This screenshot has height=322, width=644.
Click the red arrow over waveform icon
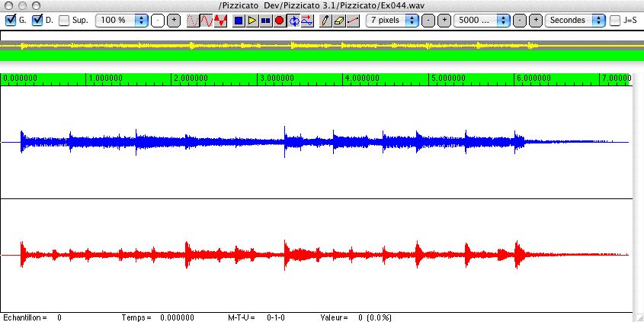[x=307, y=21]
